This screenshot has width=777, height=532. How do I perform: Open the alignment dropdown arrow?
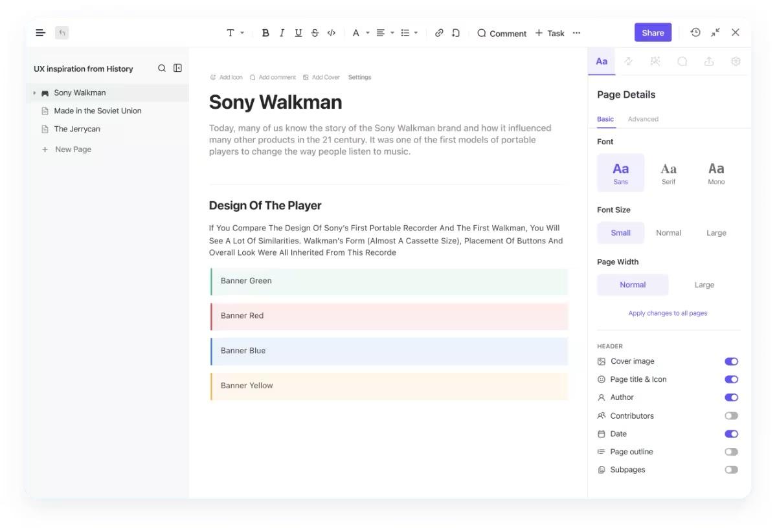click(392, 33)
